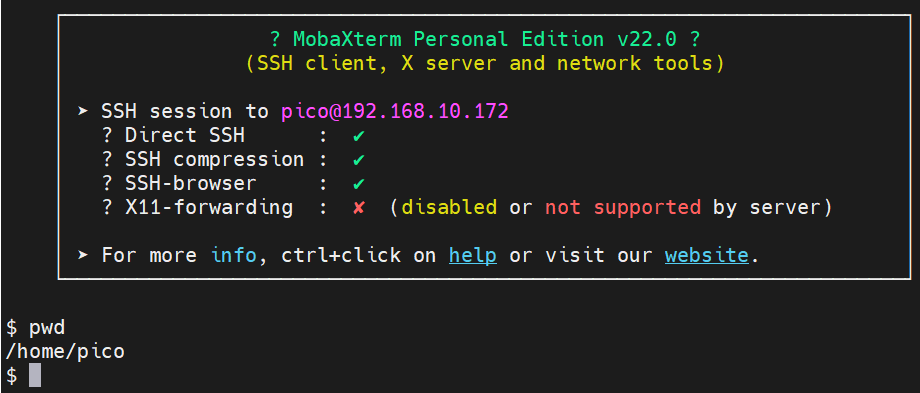Click the pwd command text
The height and width of the screenshot is (393, 920).
tap(47, 328)
